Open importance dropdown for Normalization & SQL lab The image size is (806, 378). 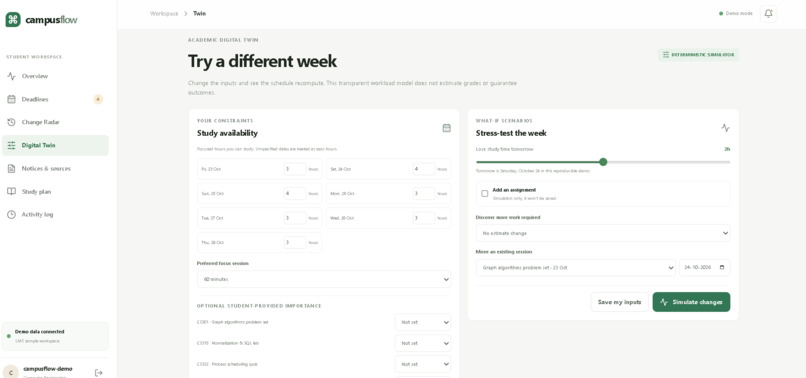(423, 343)
